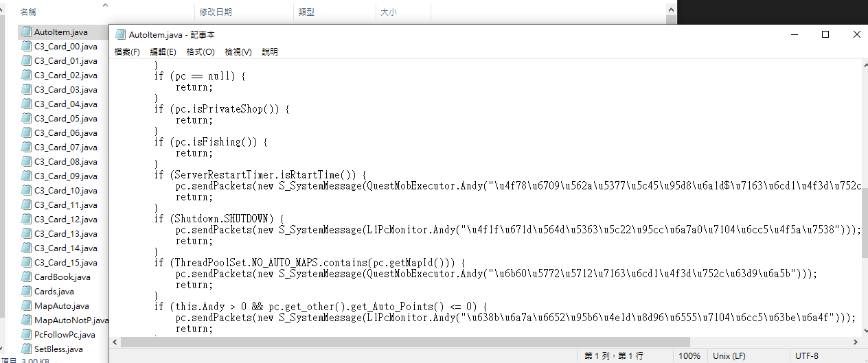Select C3_Card_10.java file name
This screenshot has height=363, width=868.
point(66,190)
